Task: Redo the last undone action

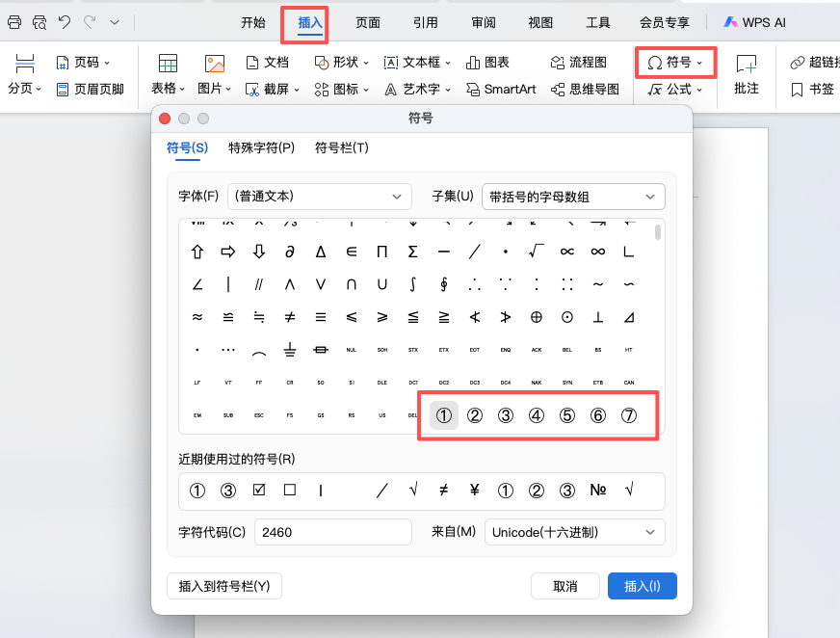Action: (90, 22)
